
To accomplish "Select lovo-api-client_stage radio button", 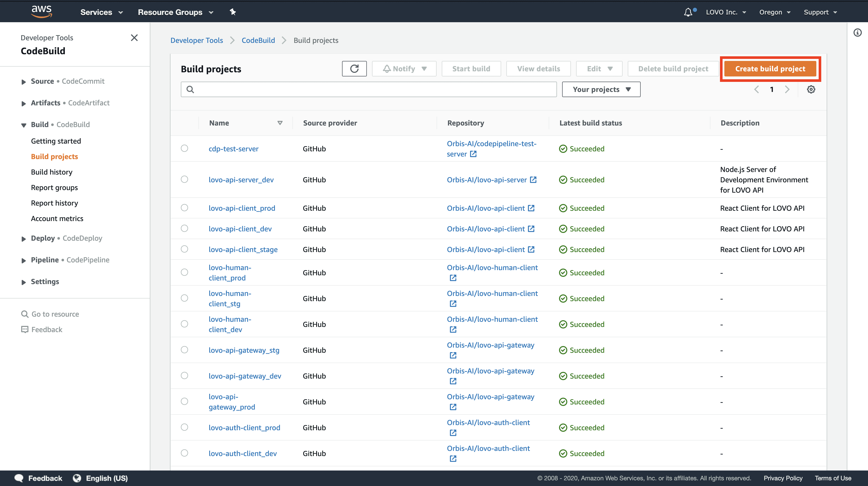I will [184, 249].
